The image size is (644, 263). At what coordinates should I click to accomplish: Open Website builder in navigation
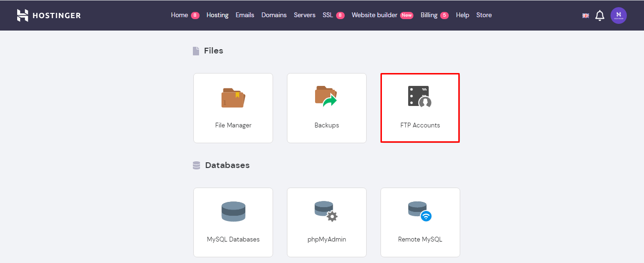(x=374, y=15)
